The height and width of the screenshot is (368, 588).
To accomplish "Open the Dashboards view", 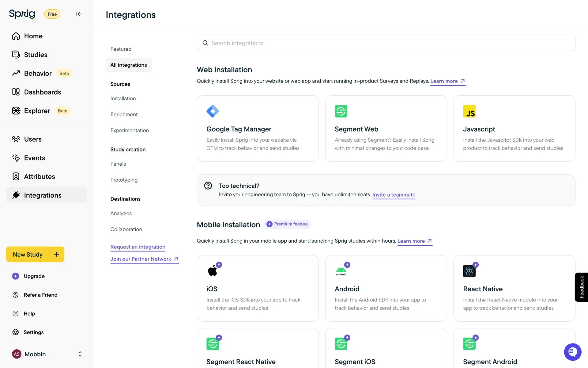I will (x=42, y=92).
